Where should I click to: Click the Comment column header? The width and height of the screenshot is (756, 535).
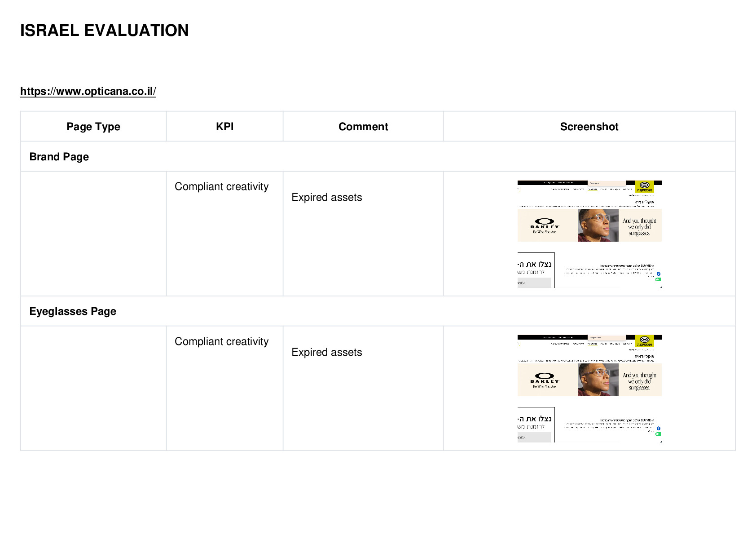coord(363,127)
